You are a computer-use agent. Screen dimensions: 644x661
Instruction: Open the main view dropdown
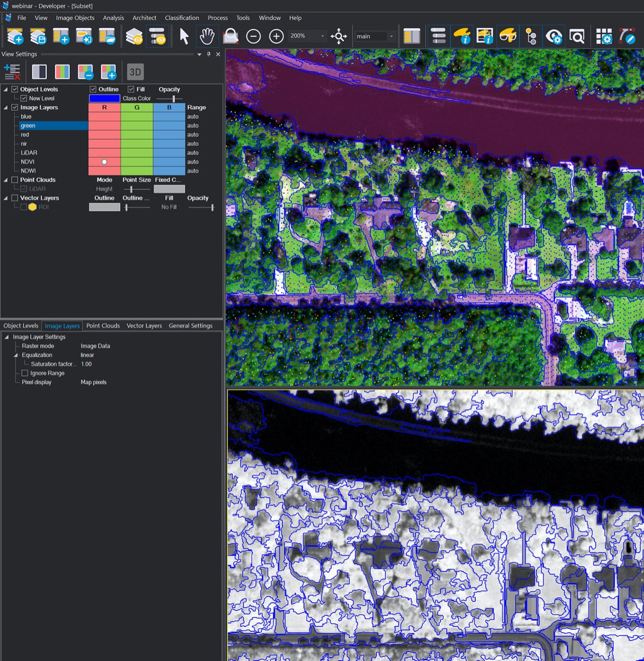pos(391,36)
